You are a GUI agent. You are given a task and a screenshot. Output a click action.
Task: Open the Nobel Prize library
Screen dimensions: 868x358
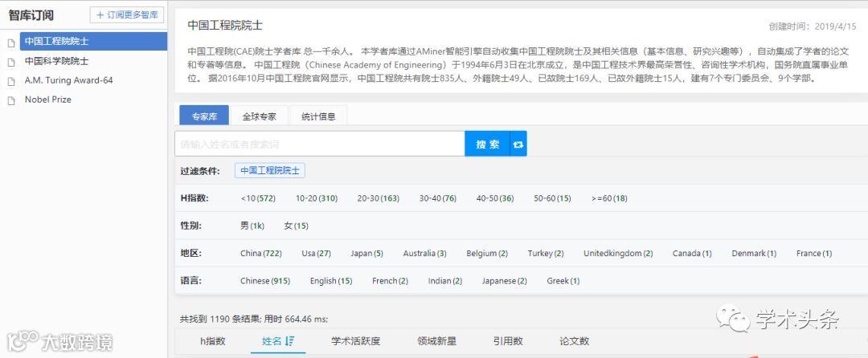pos(48,100)
